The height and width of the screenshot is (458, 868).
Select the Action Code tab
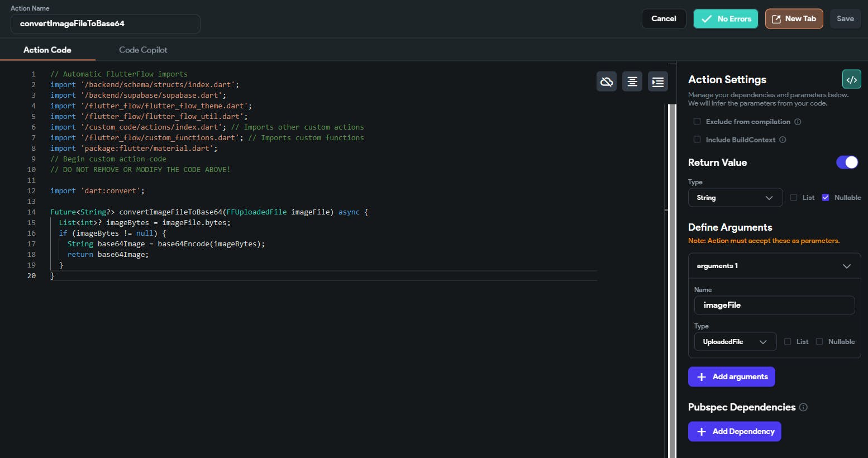47,50
